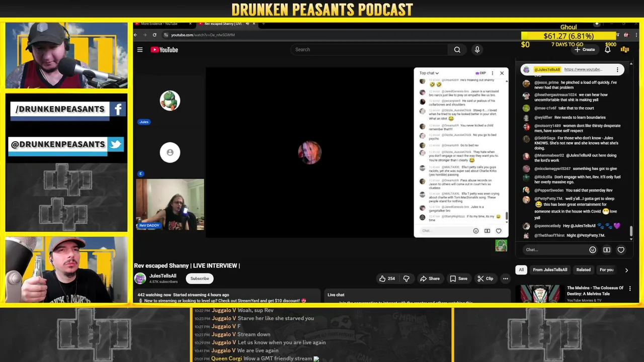Switch to the More Evidence - YouTube tab
This screenshot has width=644, height=362.
159,24
